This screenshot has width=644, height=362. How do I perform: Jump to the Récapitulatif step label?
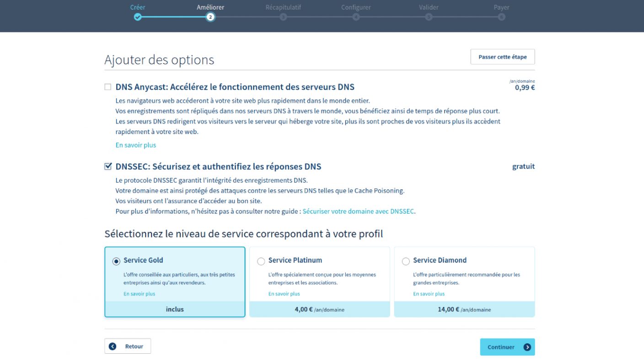pyautogui.click(x=283, y=7)
